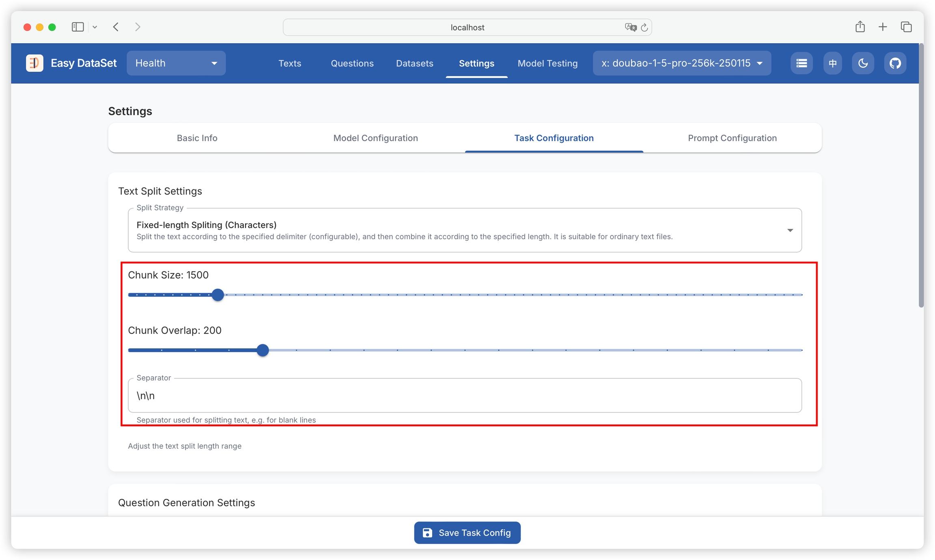This screenshot has width=935, height=560.
Task: Click the Chunk Overlap slider handle
Action: pyautogui.click(x=263, y=350)
